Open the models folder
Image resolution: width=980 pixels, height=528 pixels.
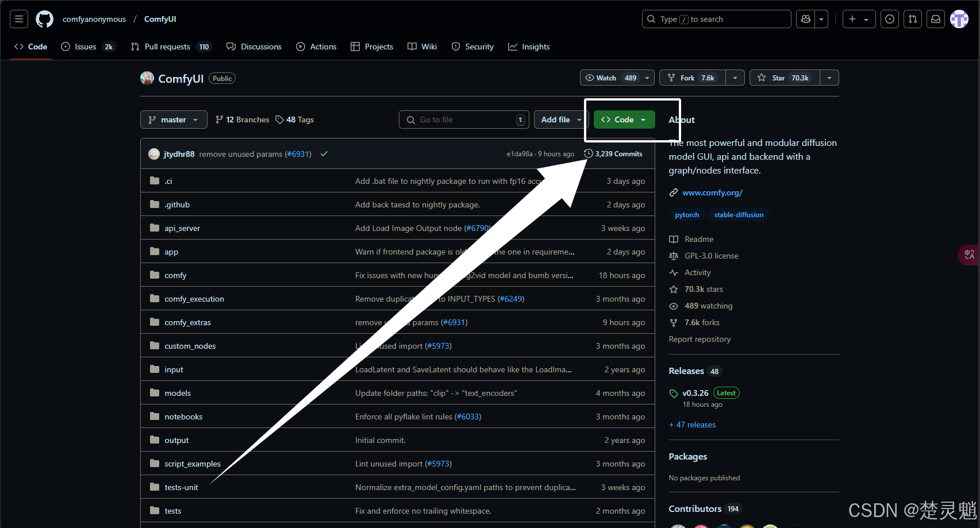click(x=178, y=393)
